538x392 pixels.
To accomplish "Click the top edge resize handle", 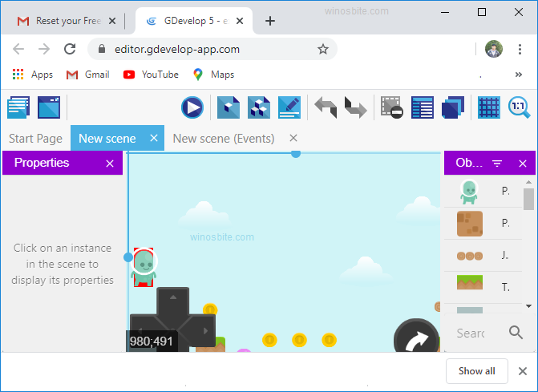I will [296, 154].
